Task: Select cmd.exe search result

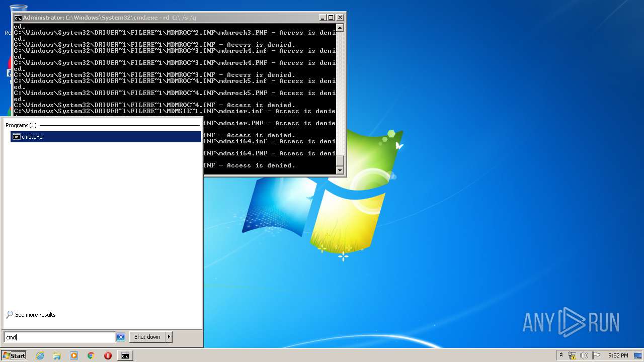Action: pyautogui.click(x=106, y=137)
